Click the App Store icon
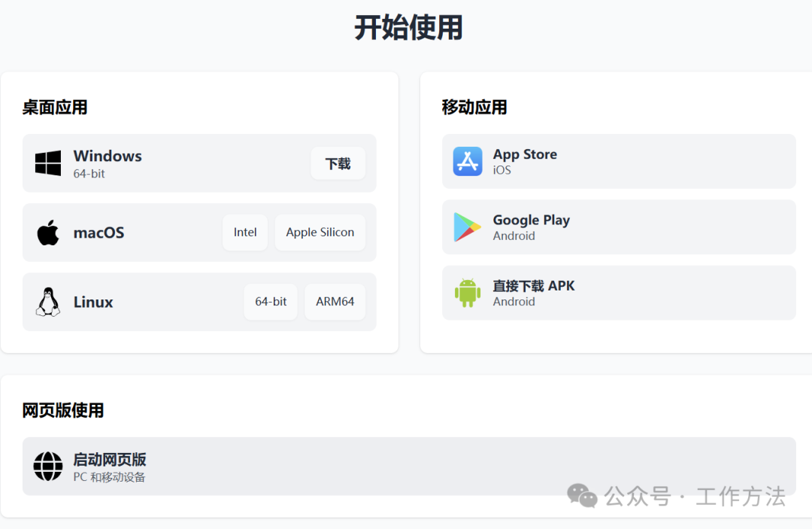 point(468,161)
